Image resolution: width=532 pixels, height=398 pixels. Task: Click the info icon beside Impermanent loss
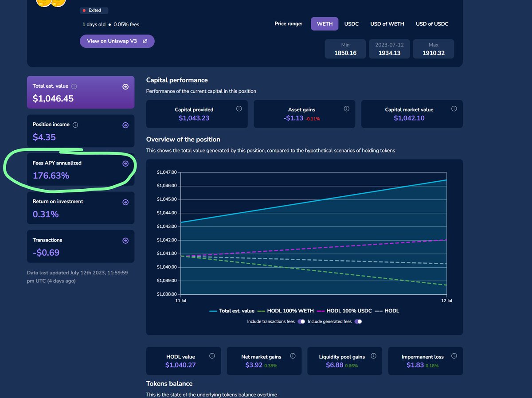click(454, 355)
